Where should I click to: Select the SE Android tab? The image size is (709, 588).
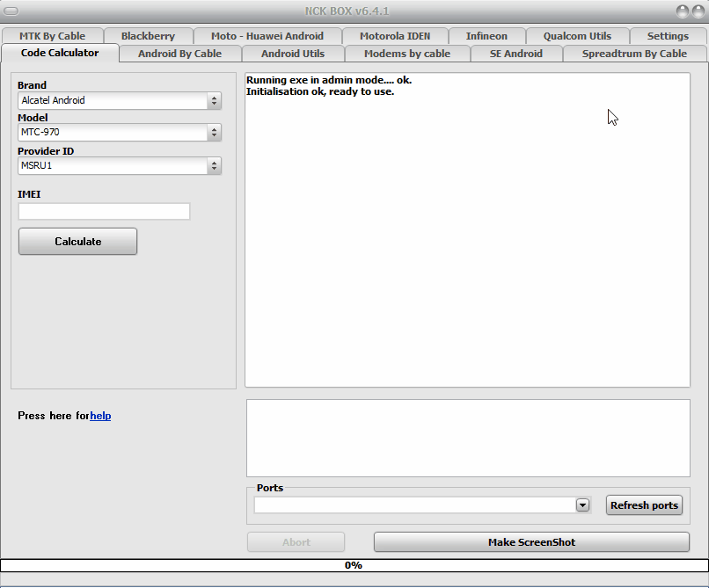tap(516, 54)
